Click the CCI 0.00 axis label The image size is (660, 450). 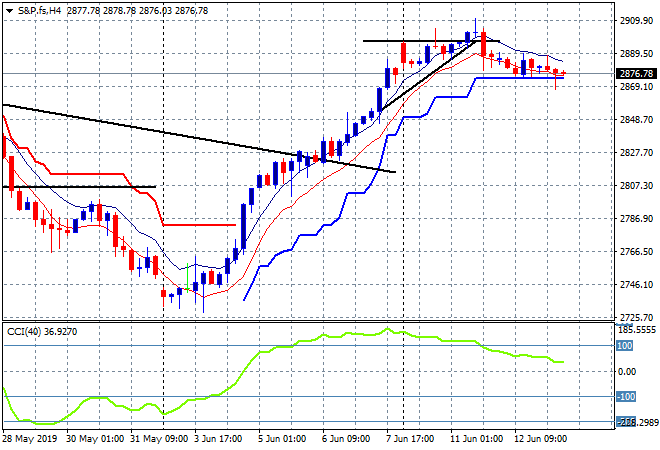coord(627,372)
